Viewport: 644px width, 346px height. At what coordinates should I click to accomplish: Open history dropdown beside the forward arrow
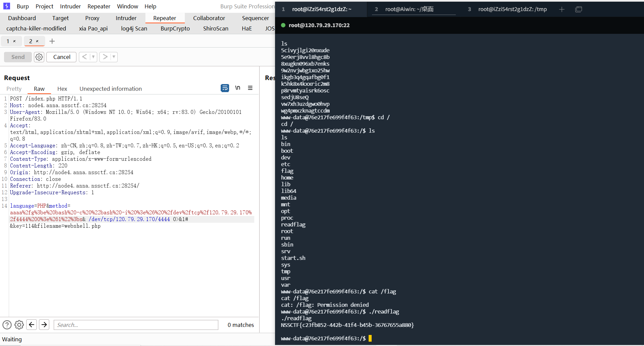tap(114, 57)
